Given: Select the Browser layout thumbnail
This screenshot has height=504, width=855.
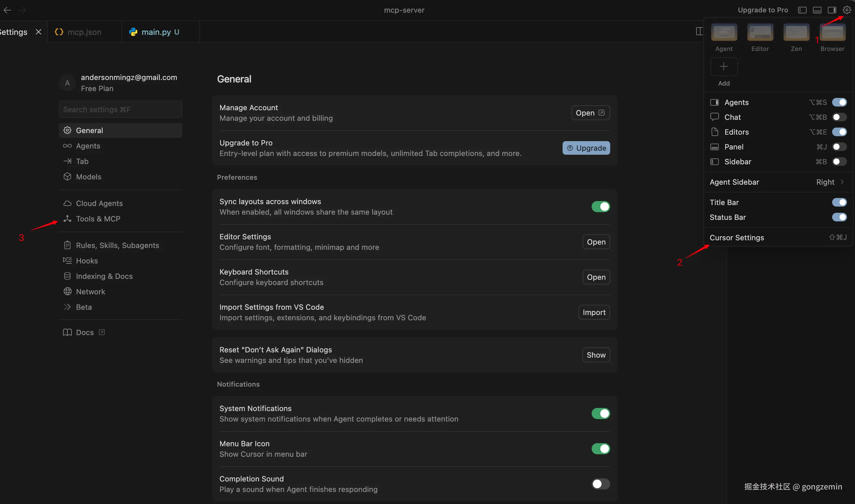Looking at the screenshot, I should tap(832, 32).
